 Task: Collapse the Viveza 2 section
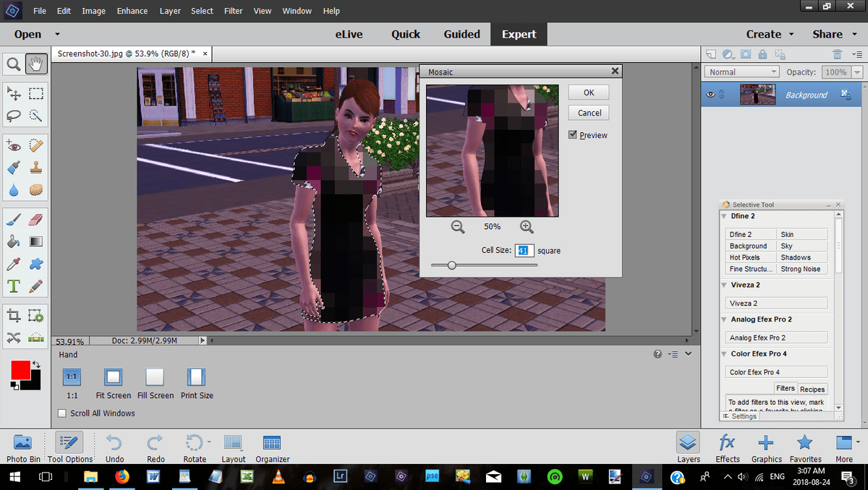click(724, 285)
